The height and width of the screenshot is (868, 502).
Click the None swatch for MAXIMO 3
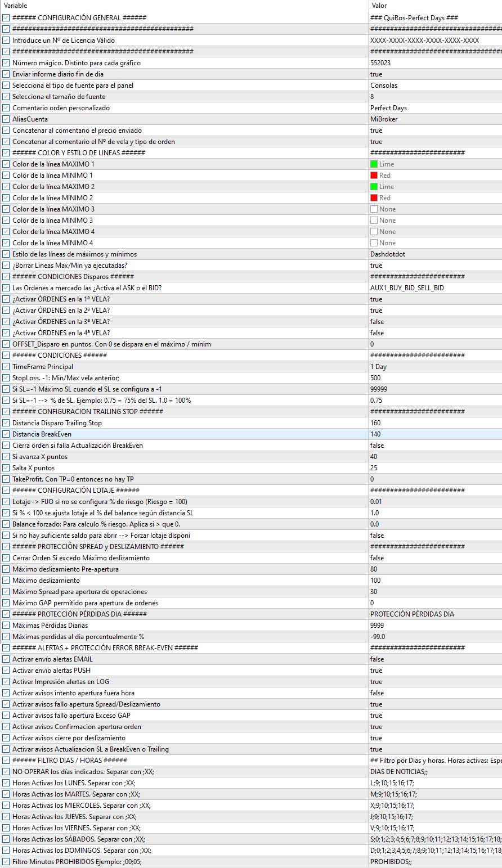[374, 209]
